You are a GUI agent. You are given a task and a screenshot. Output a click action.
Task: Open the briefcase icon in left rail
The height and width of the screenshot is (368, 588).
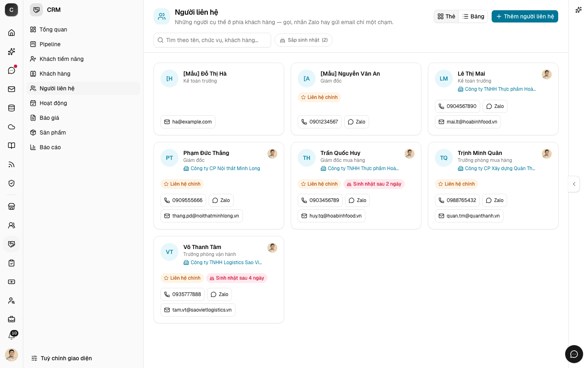tap(11, 319)
